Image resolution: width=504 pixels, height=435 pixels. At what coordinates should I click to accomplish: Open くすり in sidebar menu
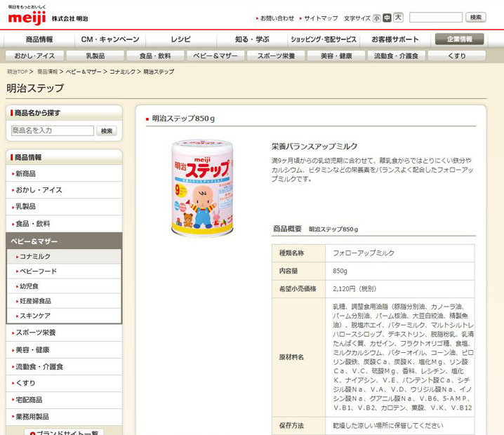64,383
